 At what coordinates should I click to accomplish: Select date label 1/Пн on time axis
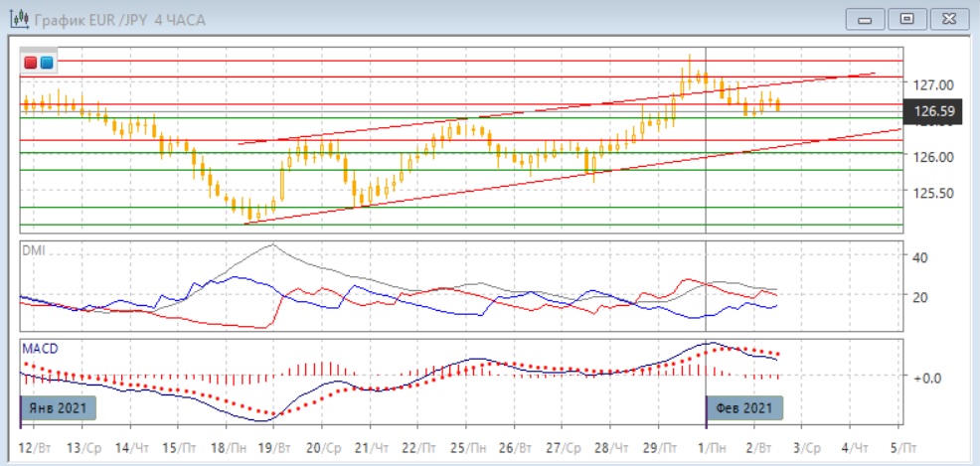(x=710, y=448)
